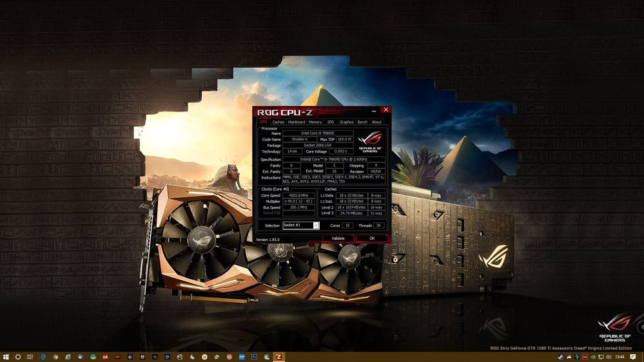Click the bus speed value 100.1 MHz
The height and width of the screenshot is (362, 644).
(x=299, y=207)
